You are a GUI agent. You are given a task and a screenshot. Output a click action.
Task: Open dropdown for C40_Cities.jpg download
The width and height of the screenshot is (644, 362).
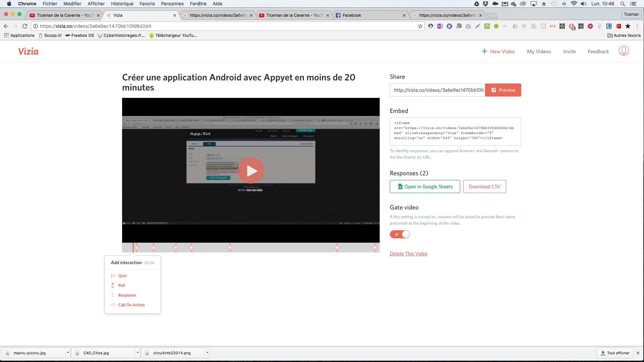[x=138, y=353]
